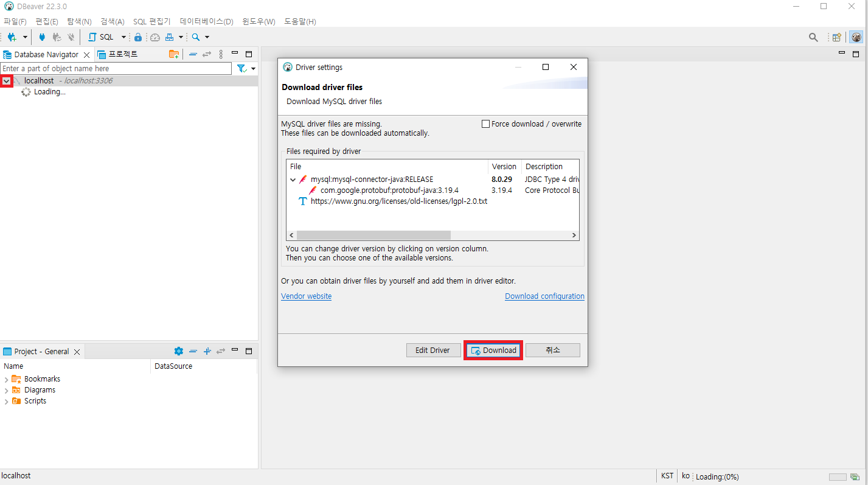Image resolution: width=868 pixels, height=485 pixels.
Task: Click Link with Editor in Project General panel
Action: (221, 351)
